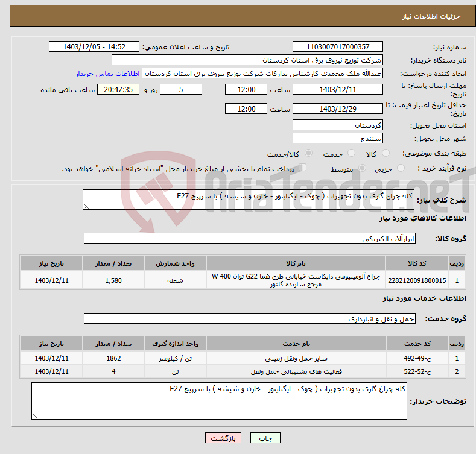Viewport: 476px width, 454px height.
Task: Click the announcement date field 1403/12/05 - 14:52
Action: [94, 47]
